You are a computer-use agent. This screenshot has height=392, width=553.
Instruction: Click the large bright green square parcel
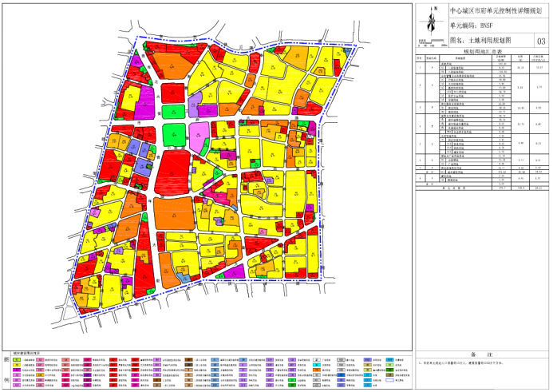175,136
